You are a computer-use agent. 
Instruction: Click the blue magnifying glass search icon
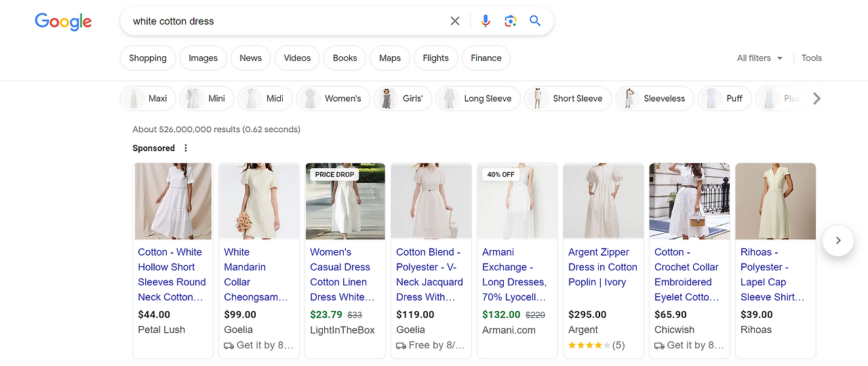click(535, 21)
